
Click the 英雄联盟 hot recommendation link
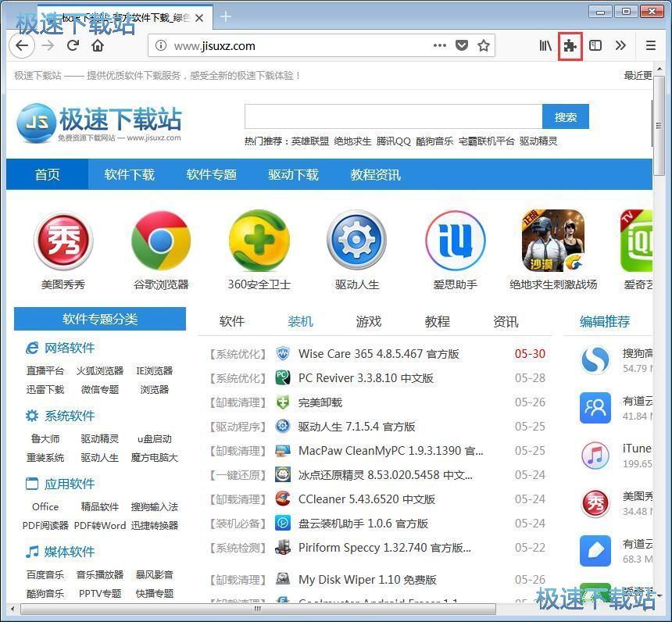point(310,141)
